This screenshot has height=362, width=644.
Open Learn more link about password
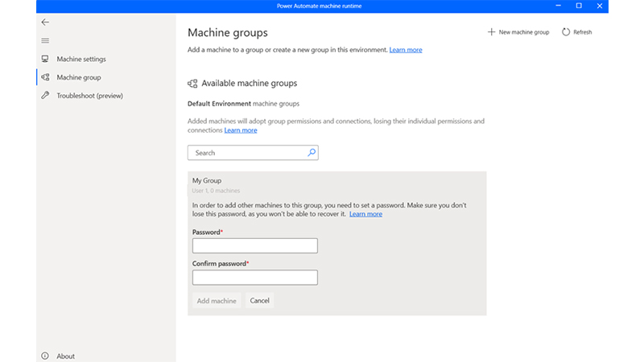click(365, 214)
